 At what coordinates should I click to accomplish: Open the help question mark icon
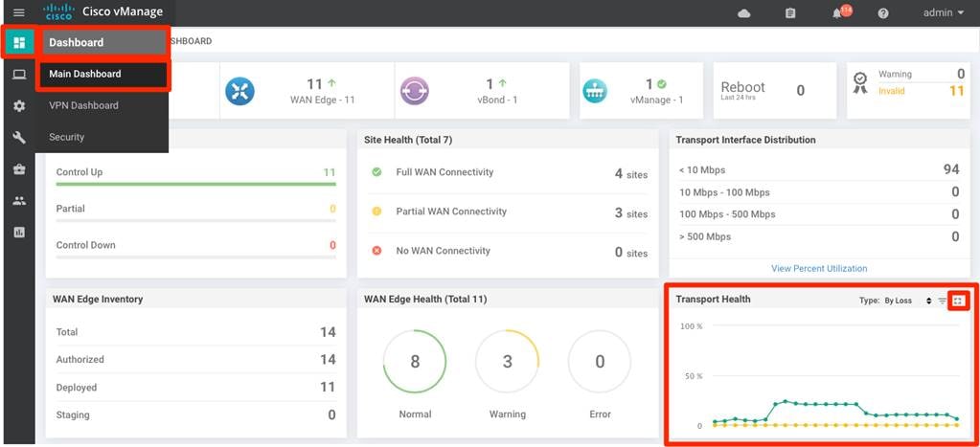(883, 13)
